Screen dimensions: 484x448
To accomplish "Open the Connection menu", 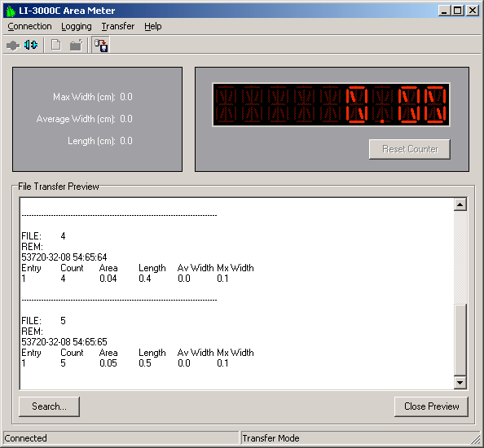I will pyautogui.click(x=29, y=27).
